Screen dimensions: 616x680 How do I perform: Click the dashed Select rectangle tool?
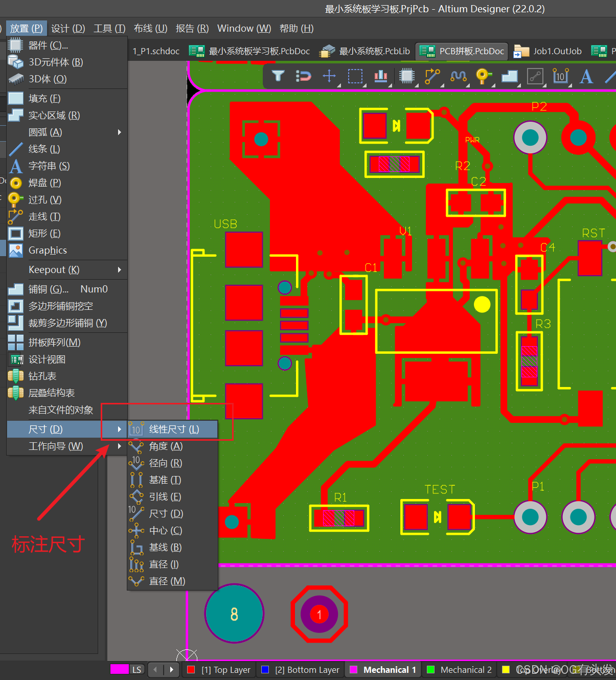coord(355,76)
